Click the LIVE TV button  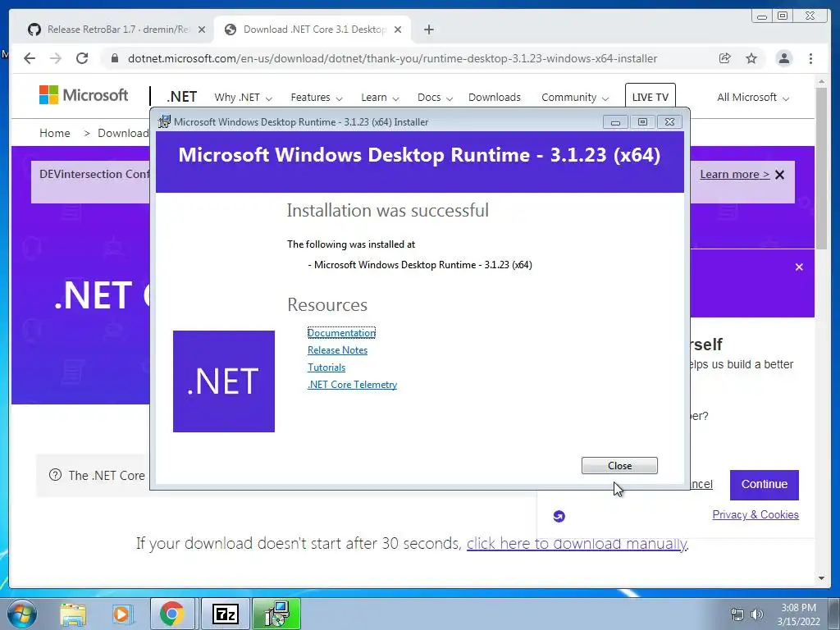tap(651, 97)
